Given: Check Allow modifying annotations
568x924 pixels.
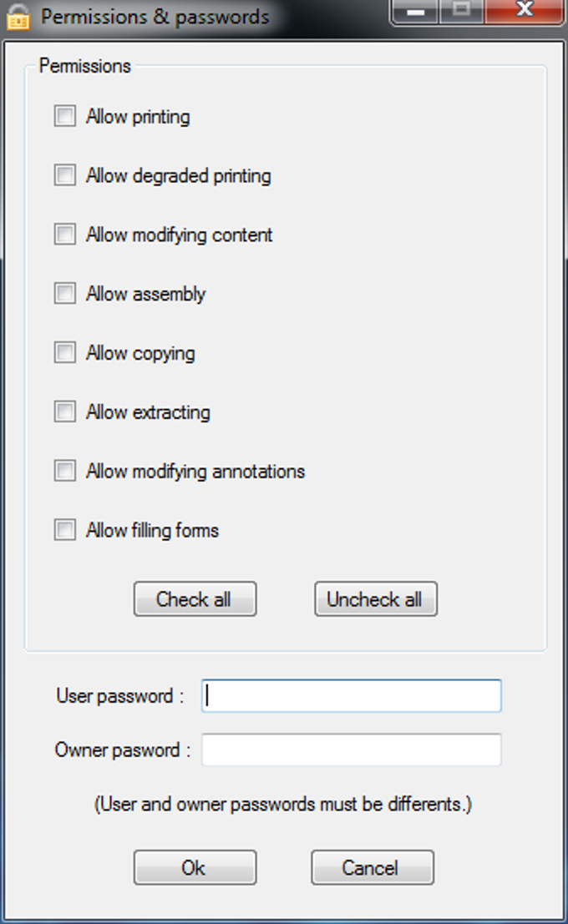Looking at the screenshot, I should [64, 471].
